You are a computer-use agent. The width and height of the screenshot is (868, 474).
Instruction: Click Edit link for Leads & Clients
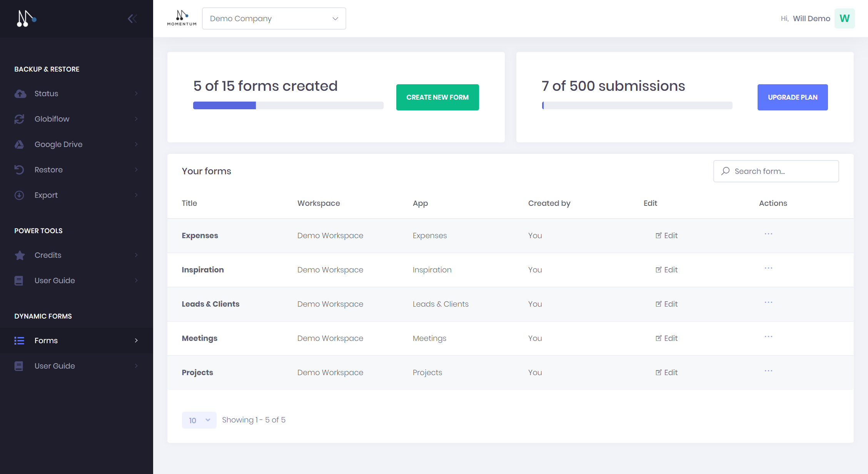click(x=667, y=304)
